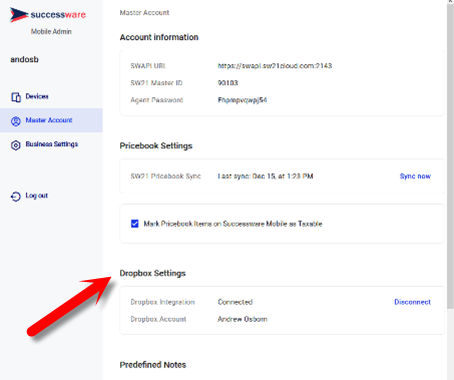Click the SW21 Pricebook Sync label

pos(166,176)
